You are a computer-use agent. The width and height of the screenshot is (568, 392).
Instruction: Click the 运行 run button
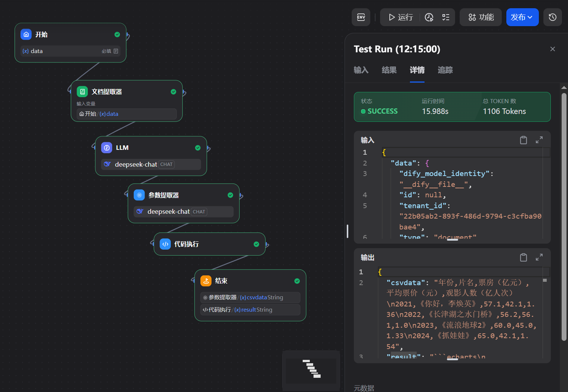[400, 17]
